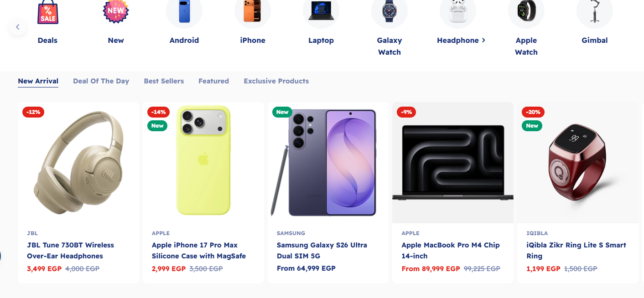This screenshot has height=298, width=644.
Task: Choose the Laptop category icon
Action: tap(321, 11)
